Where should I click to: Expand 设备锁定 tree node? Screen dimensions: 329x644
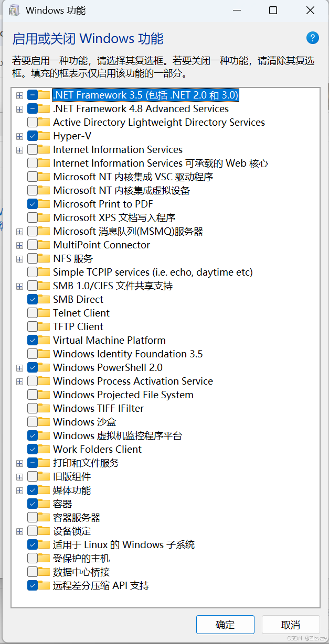pos(19,531)
